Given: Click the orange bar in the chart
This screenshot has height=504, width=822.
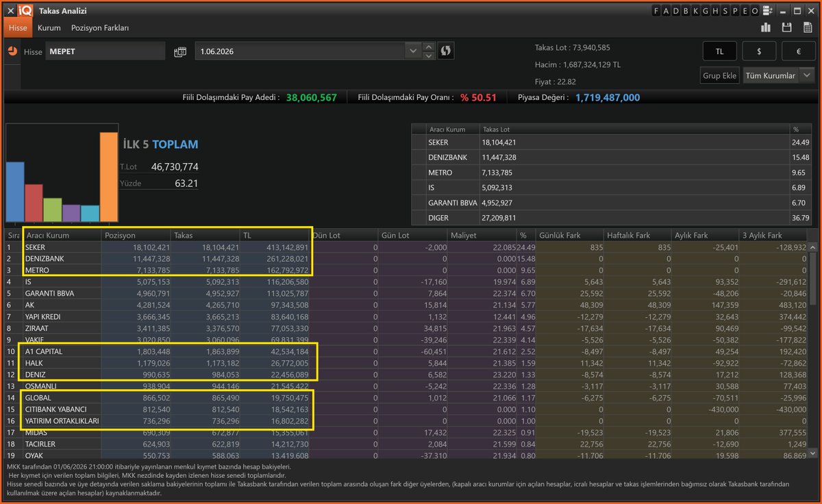Looking at the screenshot, I should pyautogui.click(x=109, y=177).
